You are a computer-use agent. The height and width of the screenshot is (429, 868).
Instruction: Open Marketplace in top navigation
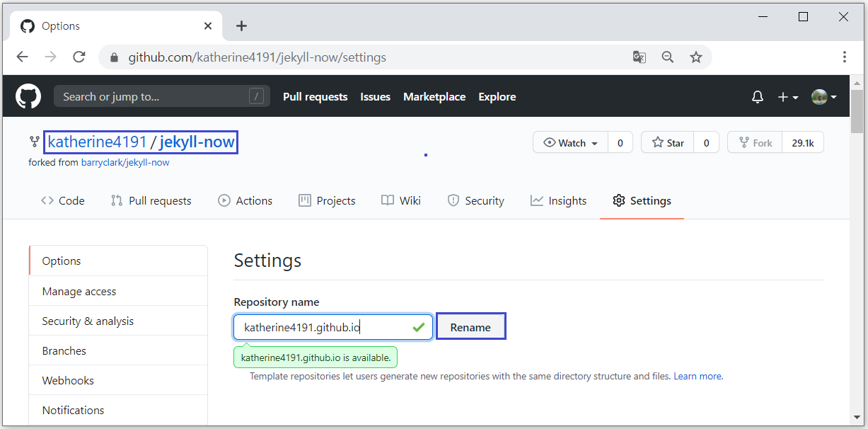point(434,97)
